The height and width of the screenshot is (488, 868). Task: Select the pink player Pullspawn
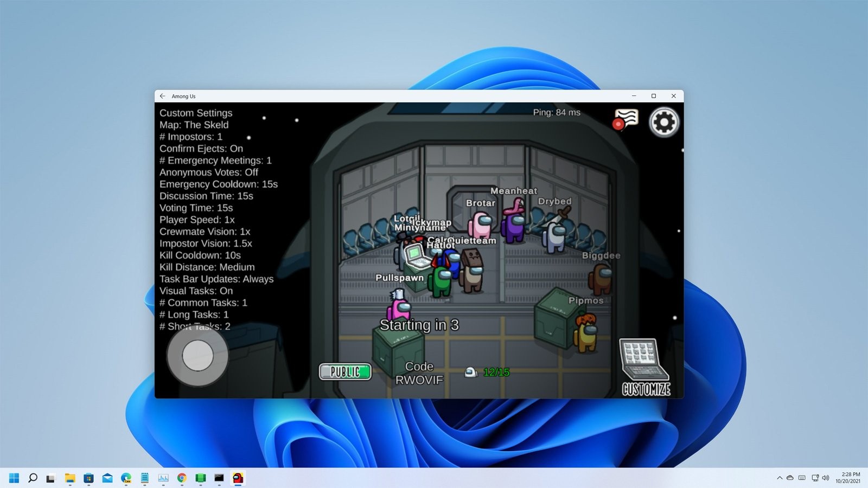pyautogui.click(x=398, y=307)
